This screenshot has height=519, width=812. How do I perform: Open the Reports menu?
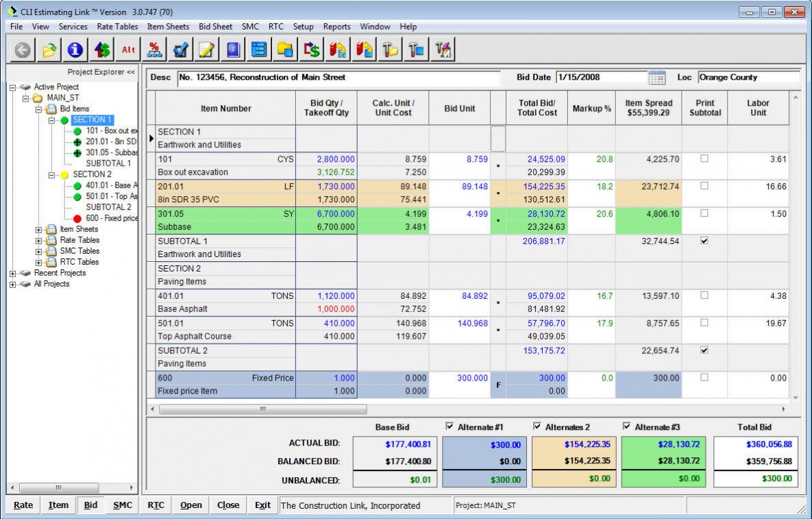tap(336, 27)
